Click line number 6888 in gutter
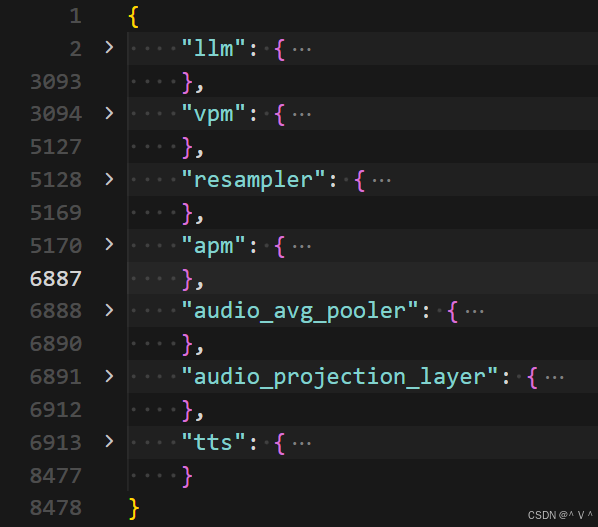Screen dimensions: 598x527 tap(56, 311)
